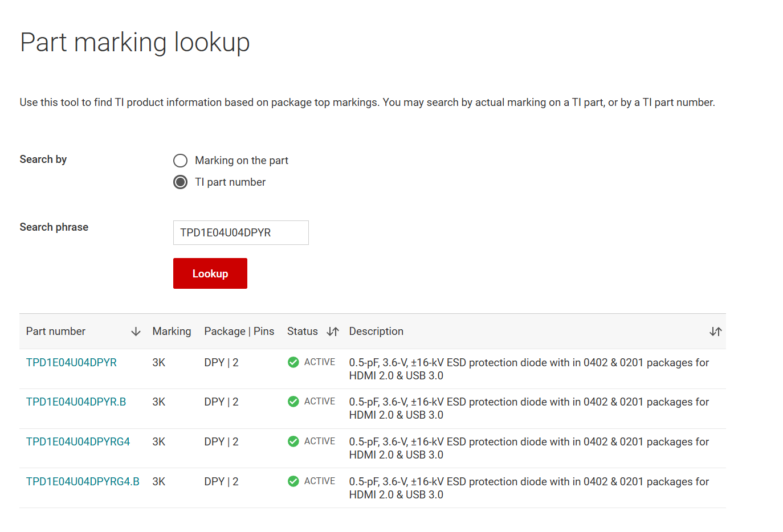This screenshot has height=532, width=783.
Task: Click ESD diode description in TPD1E04U04DPYRG4.B row
Action: coord(529,488)
